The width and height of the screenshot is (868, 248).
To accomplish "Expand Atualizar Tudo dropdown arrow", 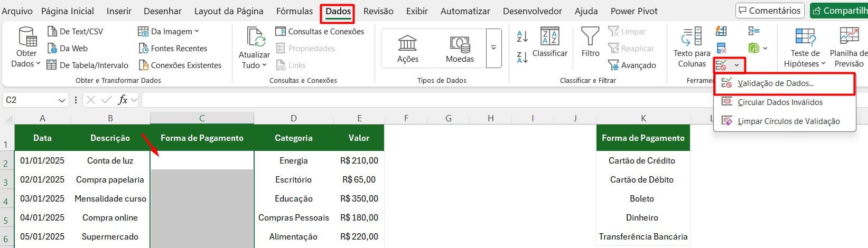I will click(x=264, y=65).
